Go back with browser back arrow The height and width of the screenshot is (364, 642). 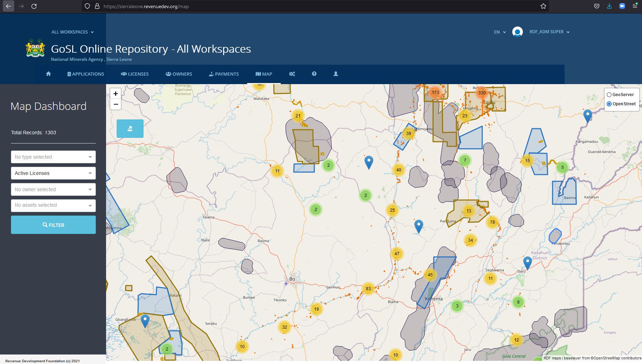(x=8, y=6)
